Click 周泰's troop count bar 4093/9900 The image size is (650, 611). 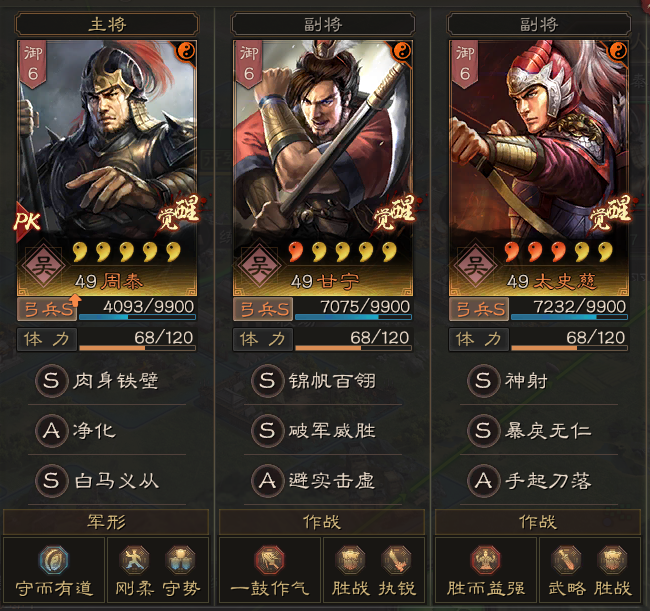point(137,310)
